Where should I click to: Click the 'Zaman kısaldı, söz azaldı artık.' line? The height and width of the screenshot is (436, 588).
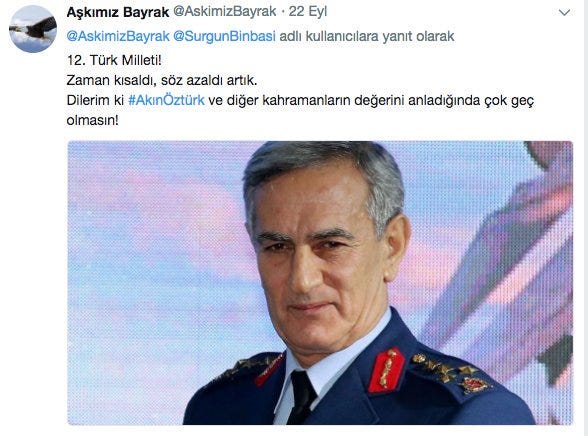162,80
